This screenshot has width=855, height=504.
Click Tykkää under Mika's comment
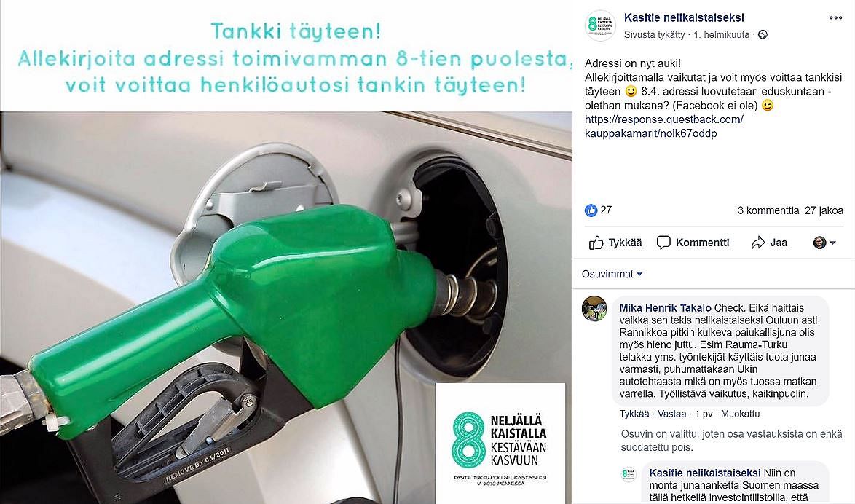tap(634, 414)
